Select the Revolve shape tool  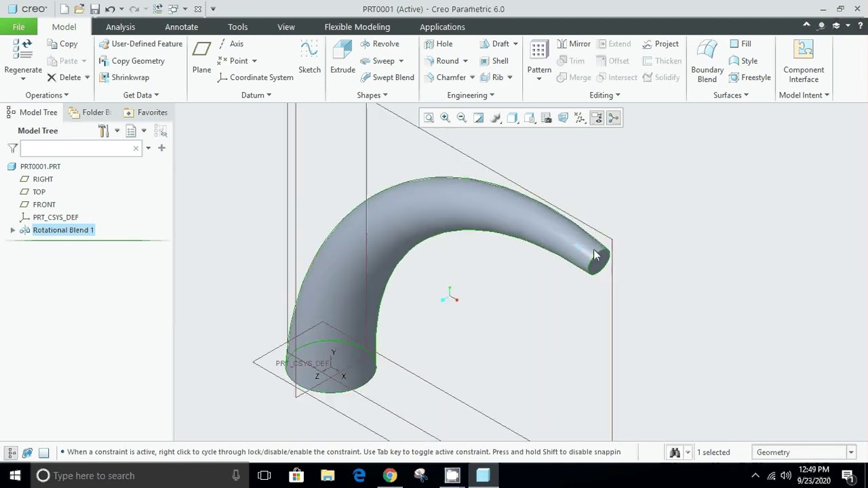tap(379, 44)
